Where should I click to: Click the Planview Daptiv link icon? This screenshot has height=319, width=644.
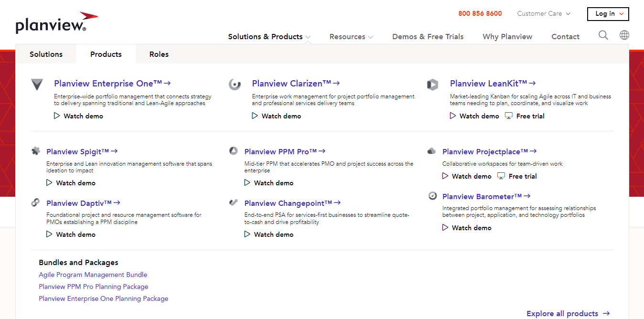tap(36, 202)
